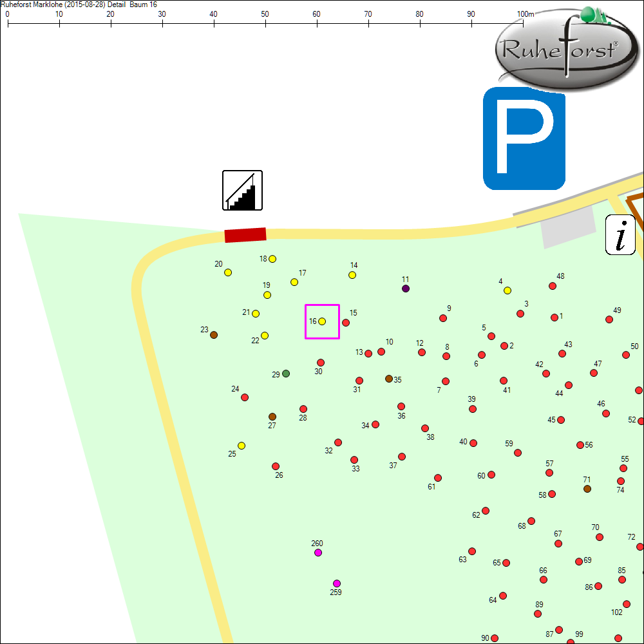Viewport: 644px width, 644px height.
Task: Select red tree marker 68
Action: coord(531,521)
